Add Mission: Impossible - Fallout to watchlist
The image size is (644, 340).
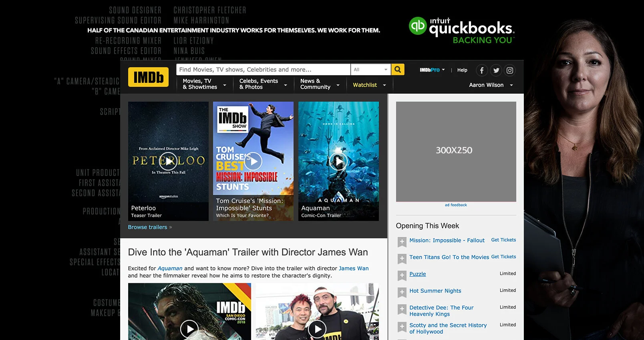(402, 242)
